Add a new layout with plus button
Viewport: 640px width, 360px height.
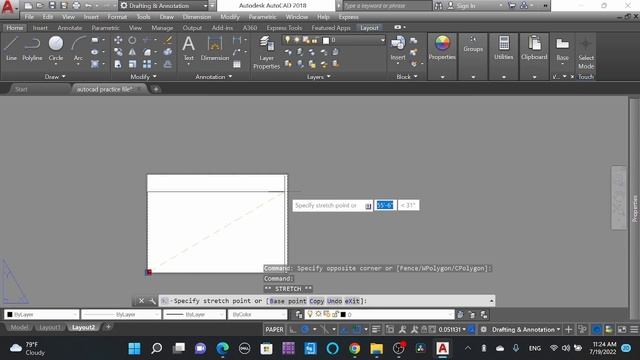[x=108, y=327]
